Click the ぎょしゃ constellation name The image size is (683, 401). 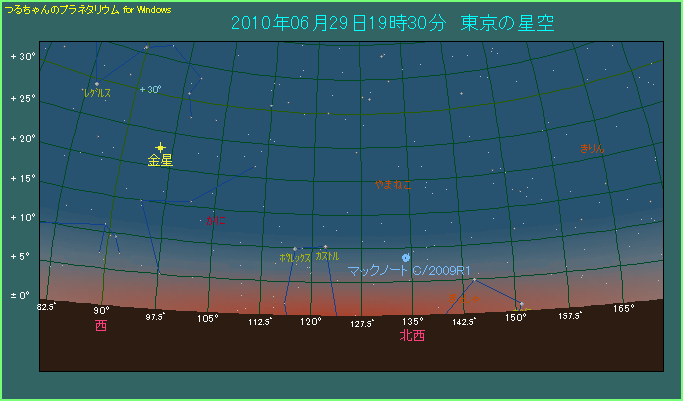click(x=464, y=299)
